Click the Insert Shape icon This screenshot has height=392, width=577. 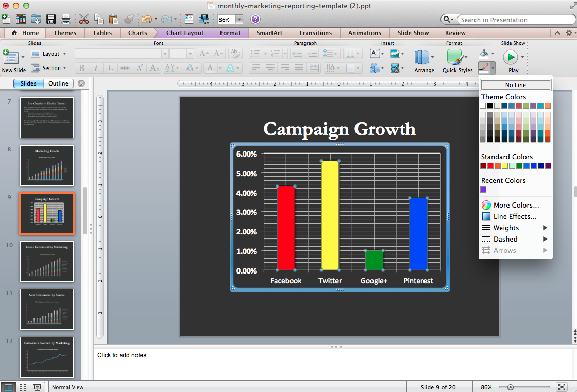pyautogui.click(x=375, y=68)
